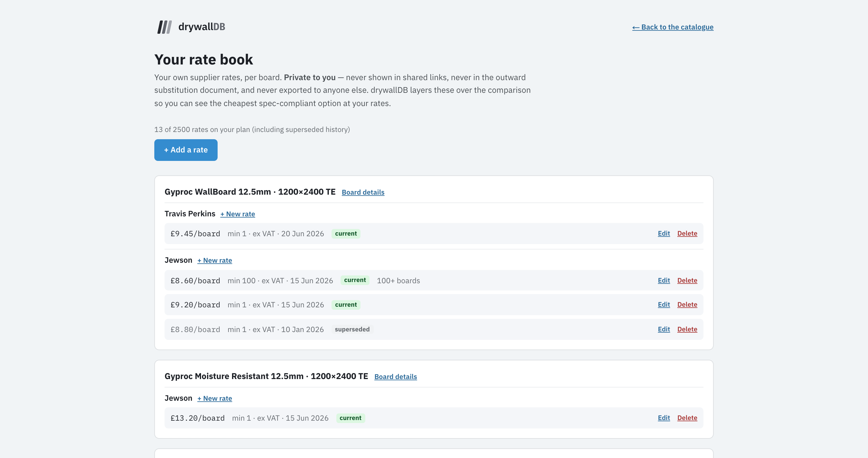The image size is (868, 458).
Task: Click the current badge on £9.45 rate
Action: pos(346,234)
